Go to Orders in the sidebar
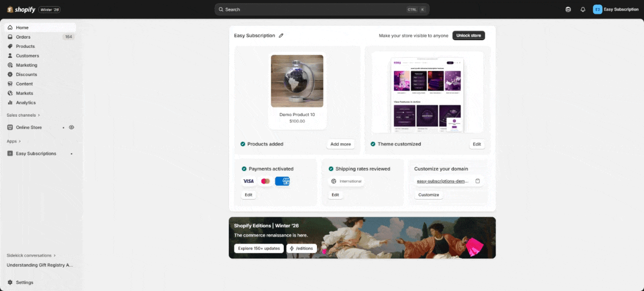The image size is (644, 291). 23,37
